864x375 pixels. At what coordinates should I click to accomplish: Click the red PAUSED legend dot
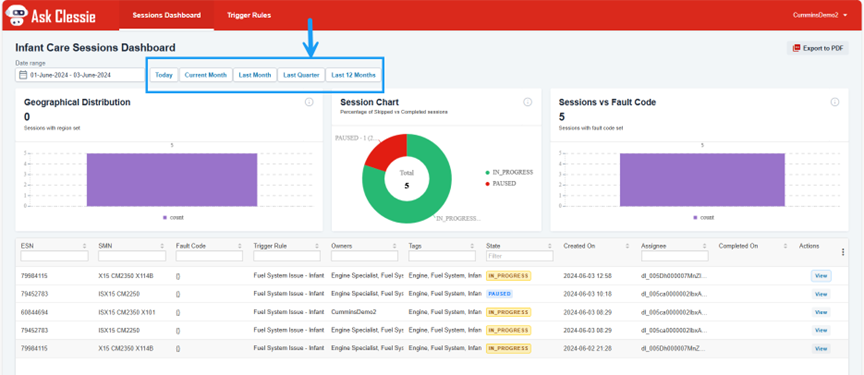(487, 183)
